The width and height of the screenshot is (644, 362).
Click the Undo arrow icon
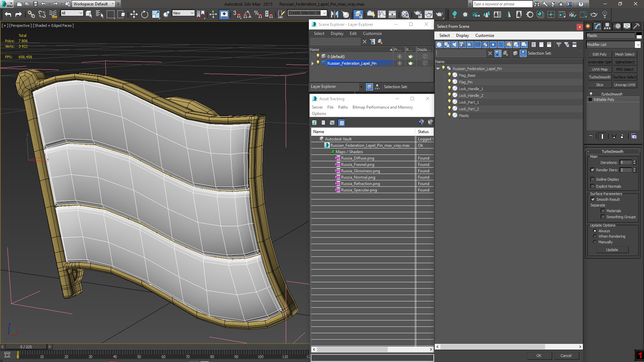click(x=8, y=14)
